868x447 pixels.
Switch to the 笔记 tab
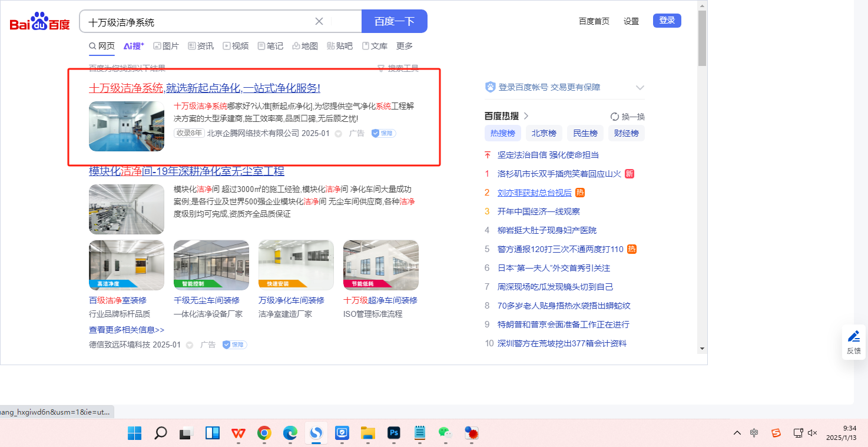point(270,46)
